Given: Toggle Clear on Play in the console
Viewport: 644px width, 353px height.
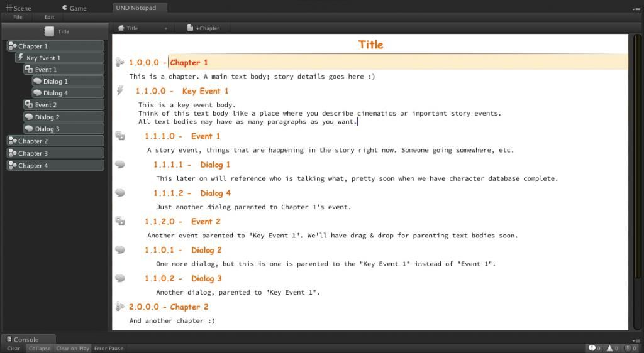Looking at the screenshot, I should coord(72,349).
